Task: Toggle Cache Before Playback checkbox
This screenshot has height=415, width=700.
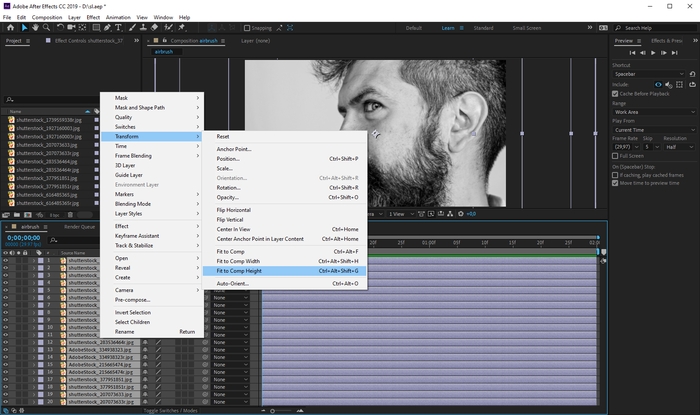Action: (615, 94)
